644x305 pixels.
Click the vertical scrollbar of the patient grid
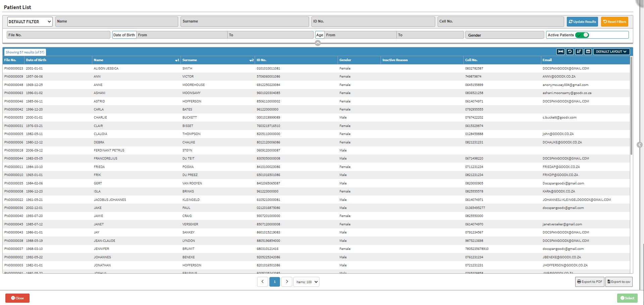click(631, 107)
